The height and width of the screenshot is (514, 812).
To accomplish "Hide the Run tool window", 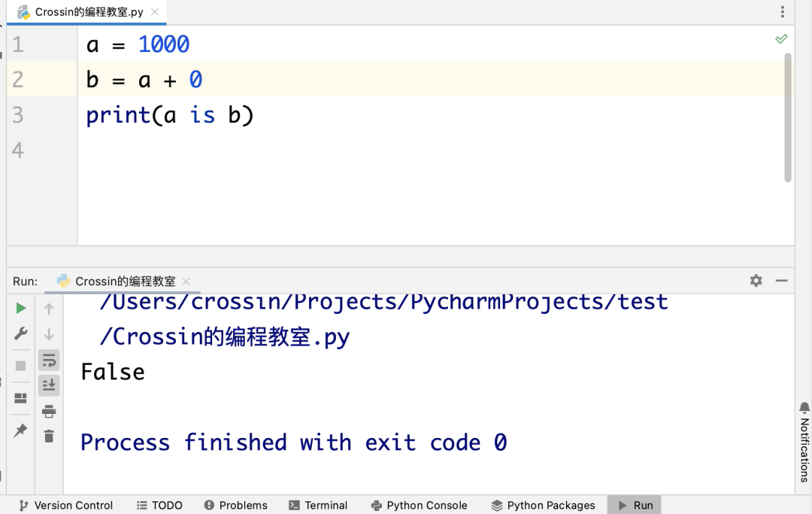I will tap(781, 281).
